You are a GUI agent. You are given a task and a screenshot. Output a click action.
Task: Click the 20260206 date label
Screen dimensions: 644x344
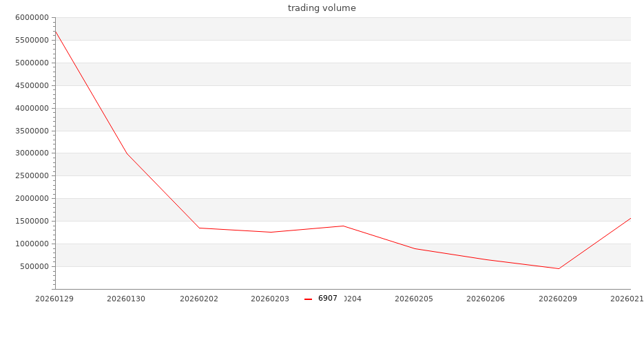(x=486, y=299)
